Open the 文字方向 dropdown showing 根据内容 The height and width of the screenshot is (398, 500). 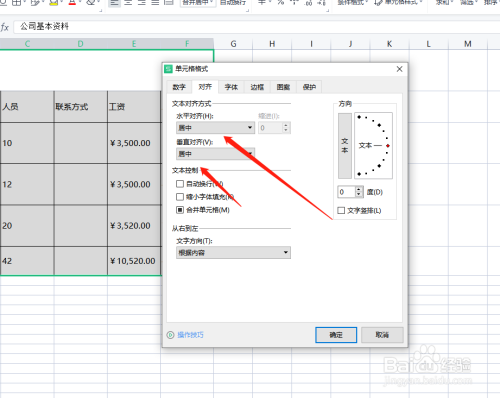[233, 253]
